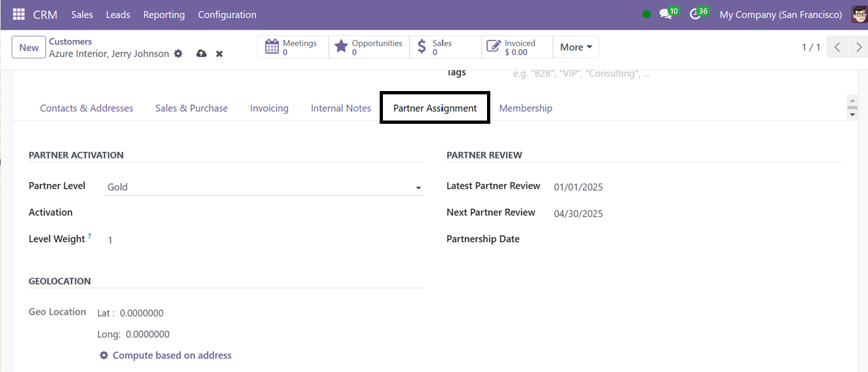The width and height of the screenshot is (868, 372).
Task: Open the Partner Level dropdown arrow
Action: point(418,189)
